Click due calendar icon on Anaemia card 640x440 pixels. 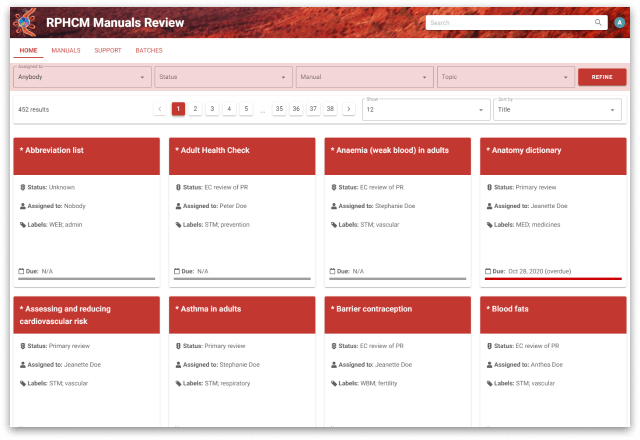333,271
